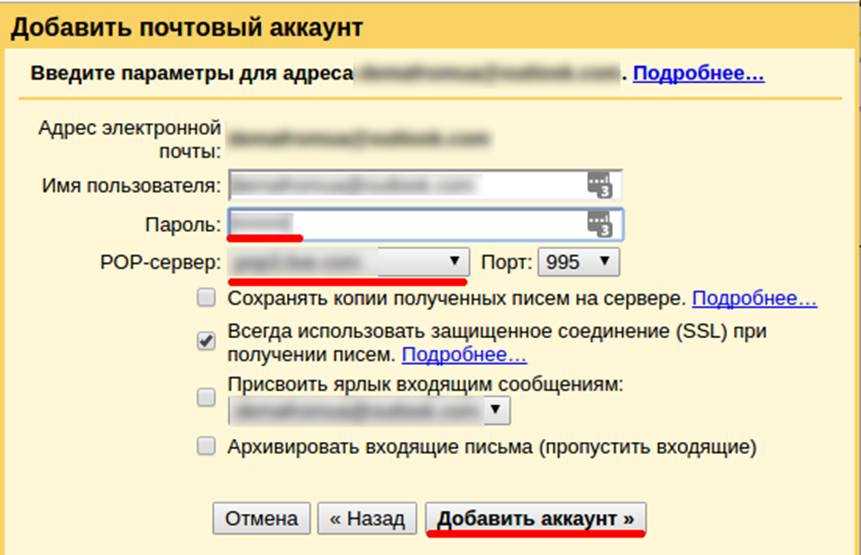Open Подробнее link about saving copies on server
Image resolution: width=861 pixels, height=555 pixels.
[x=754, y=298]
